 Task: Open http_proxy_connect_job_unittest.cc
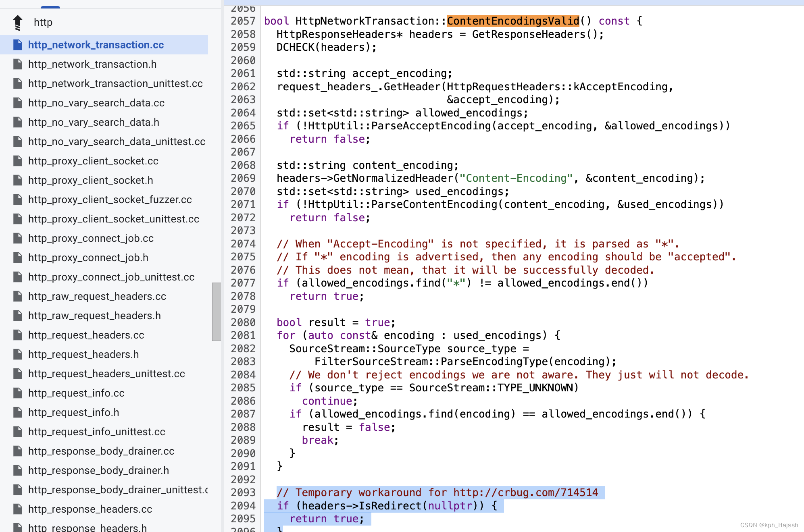point(111,277)
